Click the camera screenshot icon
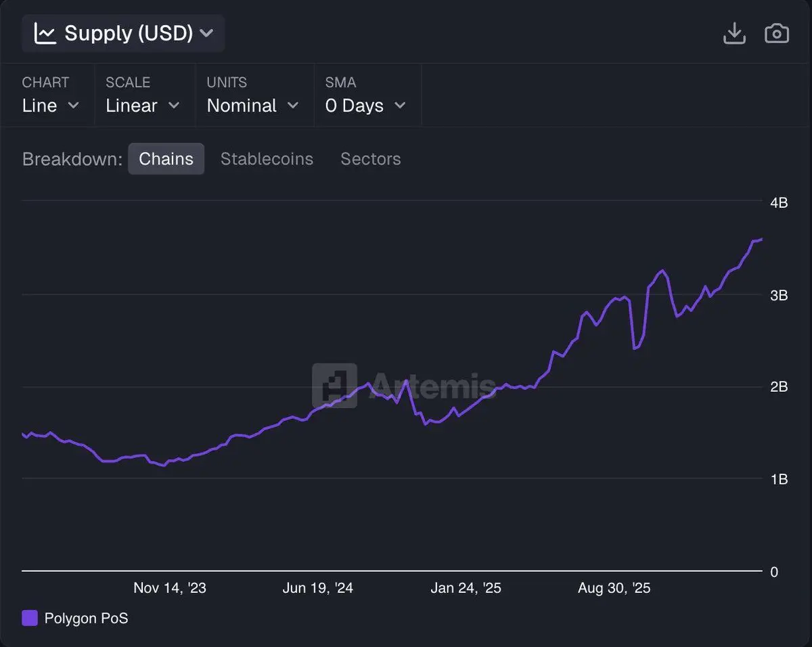This screenshot has height=647, width=812. 776,33
